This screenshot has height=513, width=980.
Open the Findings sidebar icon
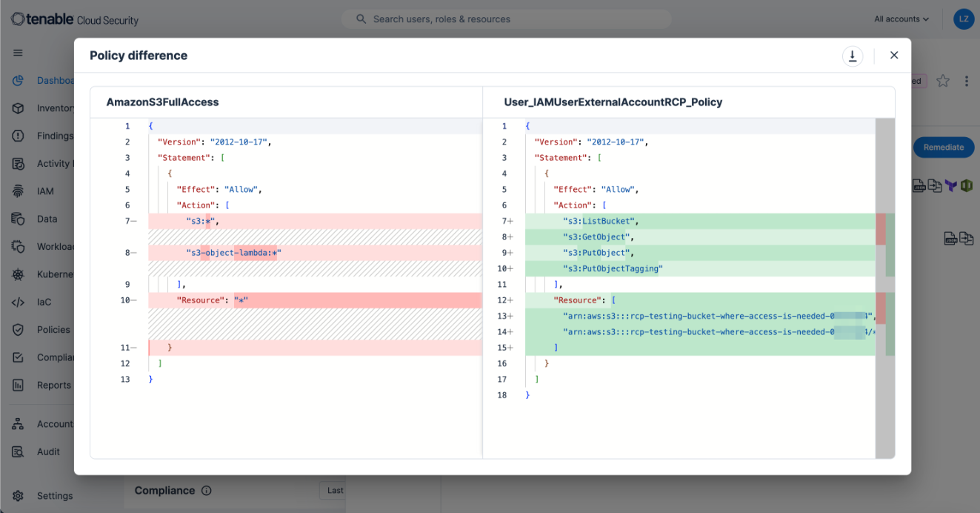[x=19, y=136]
